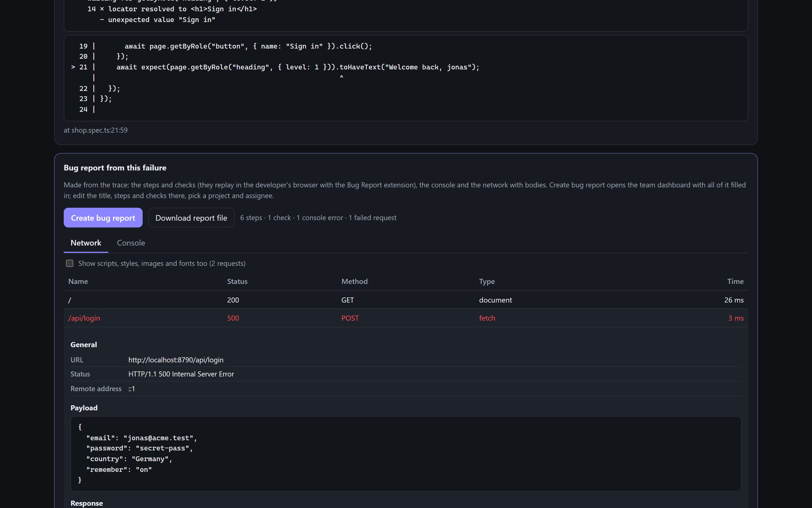This screenshot has width=812, height=508.
Task: Click the email line in the payload
Action: click(142, 438)
